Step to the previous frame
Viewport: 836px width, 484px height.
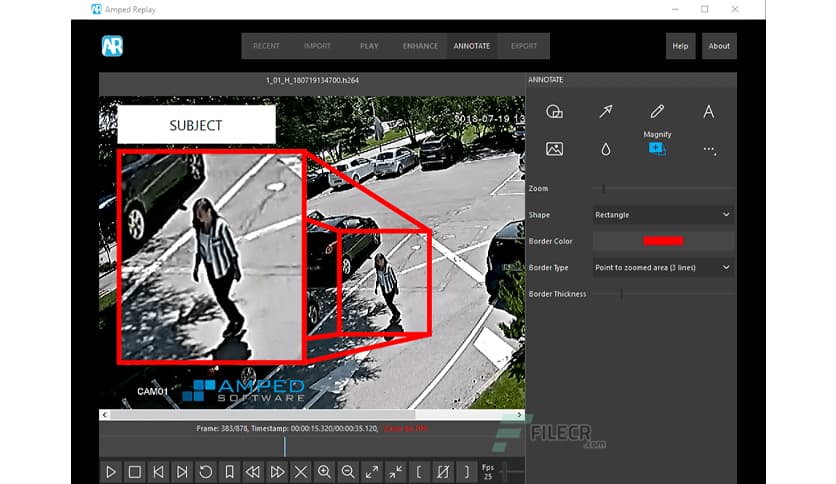(x=158, y=472)
